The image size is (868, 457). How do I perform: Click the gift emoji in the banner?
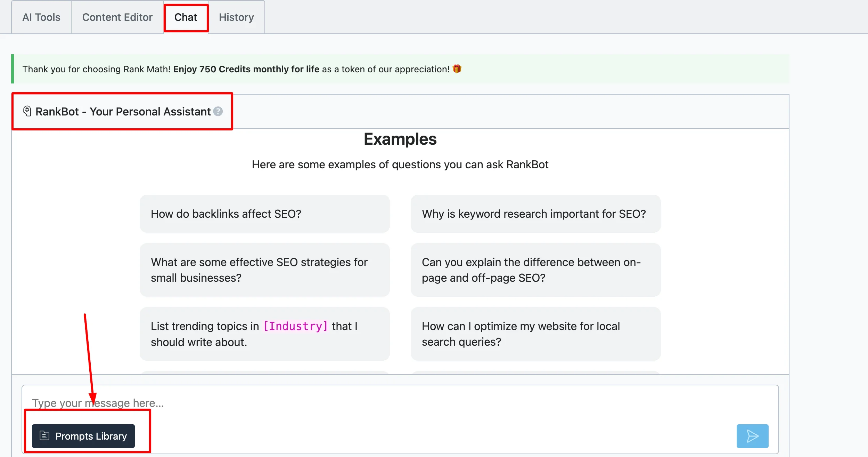tap(457, 69)
